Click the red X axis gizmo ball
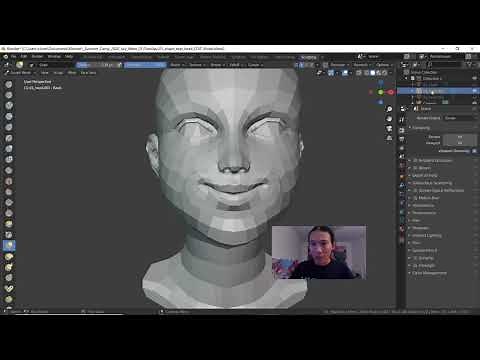480x360 pixels. [390, 92]
